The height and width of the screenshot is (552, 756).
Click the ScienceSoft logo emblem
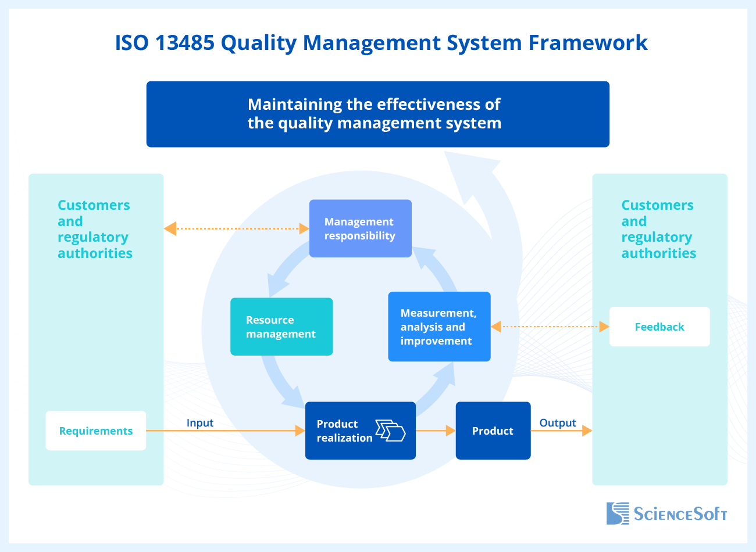618,514
